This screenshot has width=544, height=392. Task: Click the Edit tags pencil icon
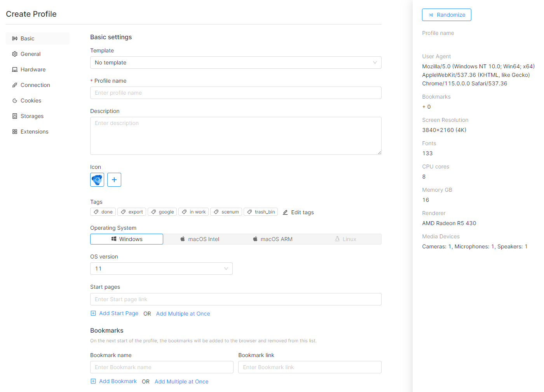285,212
